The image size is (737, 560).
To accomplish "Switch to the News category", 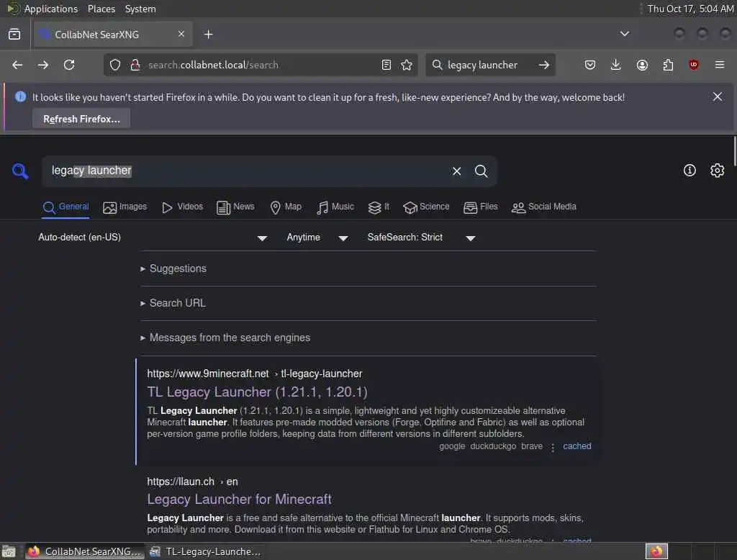I will [x=235, y=207].
